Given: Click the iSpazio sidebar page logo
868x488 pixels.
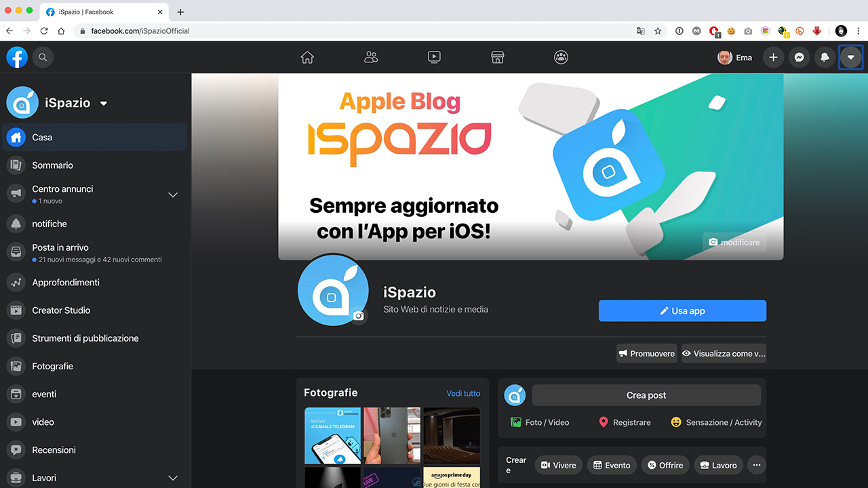Looking at the screenshot, I should pyautogui.click(x=22, y=103).
